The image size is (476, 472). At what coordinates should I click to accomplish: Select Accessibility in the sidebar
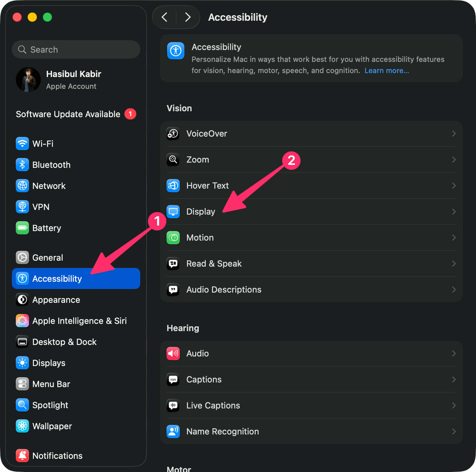(x=76, y=278)
